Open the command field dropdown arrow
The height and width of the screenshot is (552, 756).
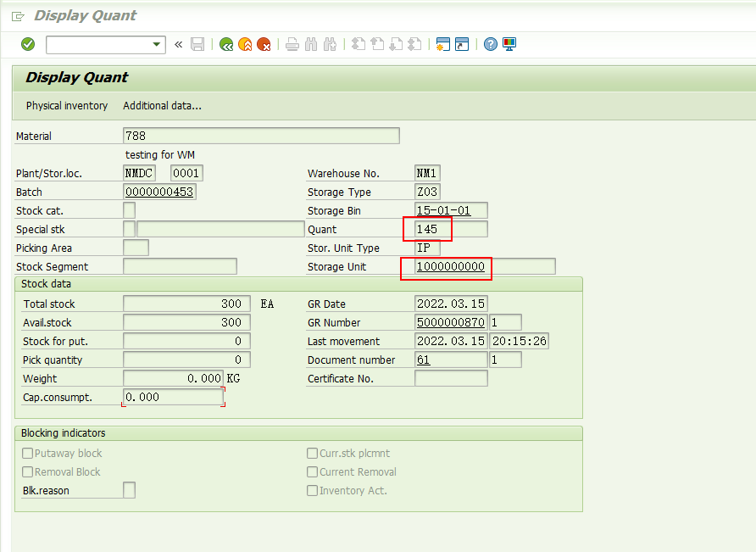(x=156, y=44)
